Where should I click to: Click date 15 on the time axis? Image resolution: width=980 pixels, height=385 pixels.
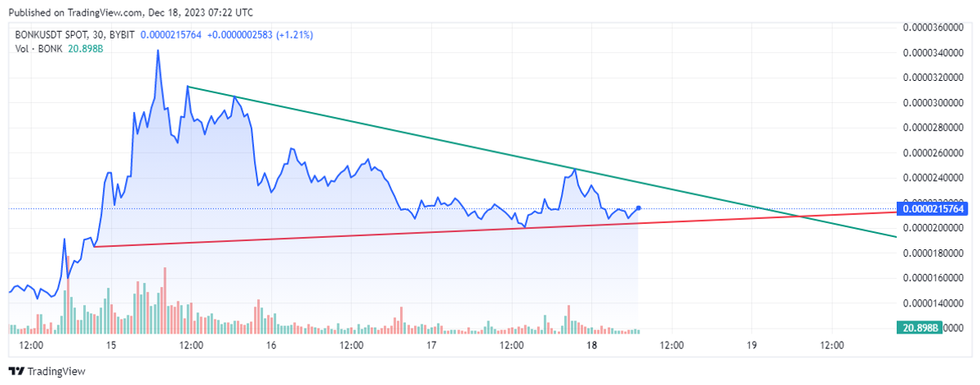pyautogui.click(x=111, y=346)
